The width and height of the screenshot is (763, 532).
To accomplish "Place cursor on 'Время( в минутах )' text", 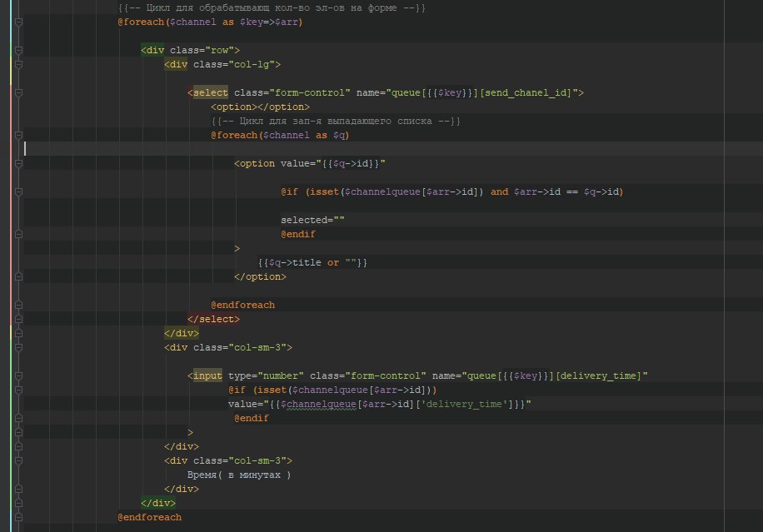I will click(x=239, y=475).
